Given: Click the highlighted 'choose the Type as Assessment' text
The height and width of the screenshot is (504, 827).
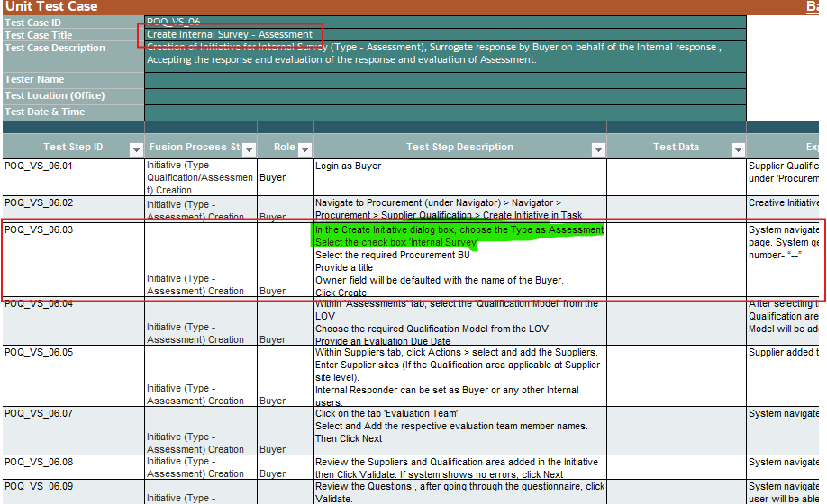Looking at the screenshot, I should click(532, 229).
